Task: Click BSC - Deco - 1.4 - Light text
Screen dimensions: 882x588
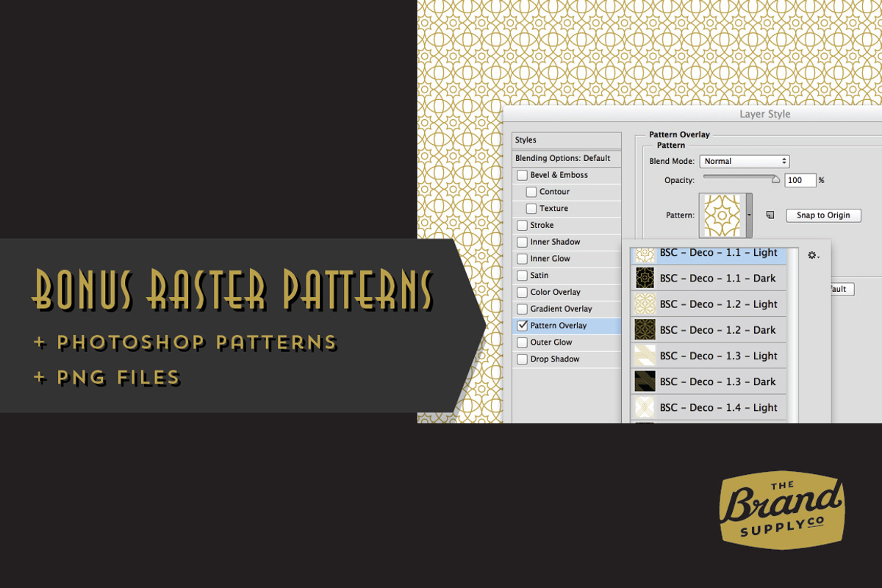Action: [718, 407]
